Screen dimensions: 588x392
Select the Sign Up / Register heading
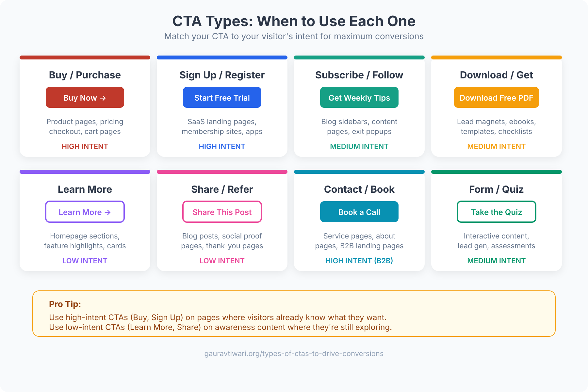(222, 75)
